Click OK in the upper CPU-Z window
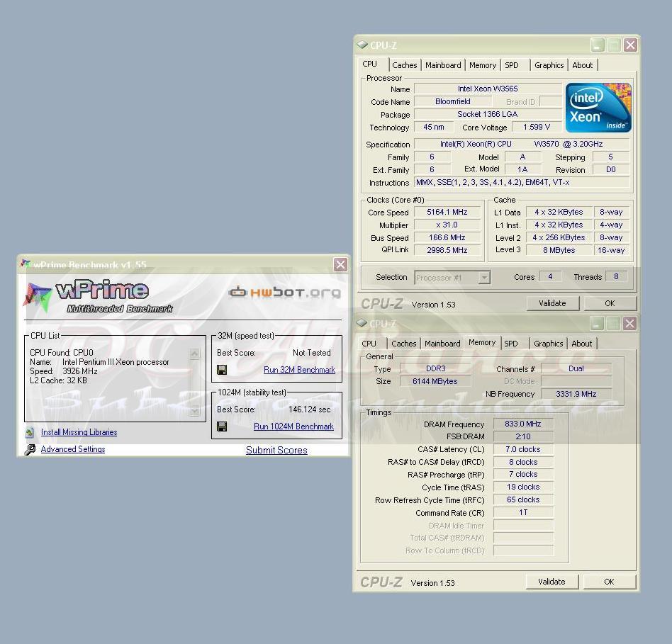The width and height of the screenshot is (672, 644). 610,303
